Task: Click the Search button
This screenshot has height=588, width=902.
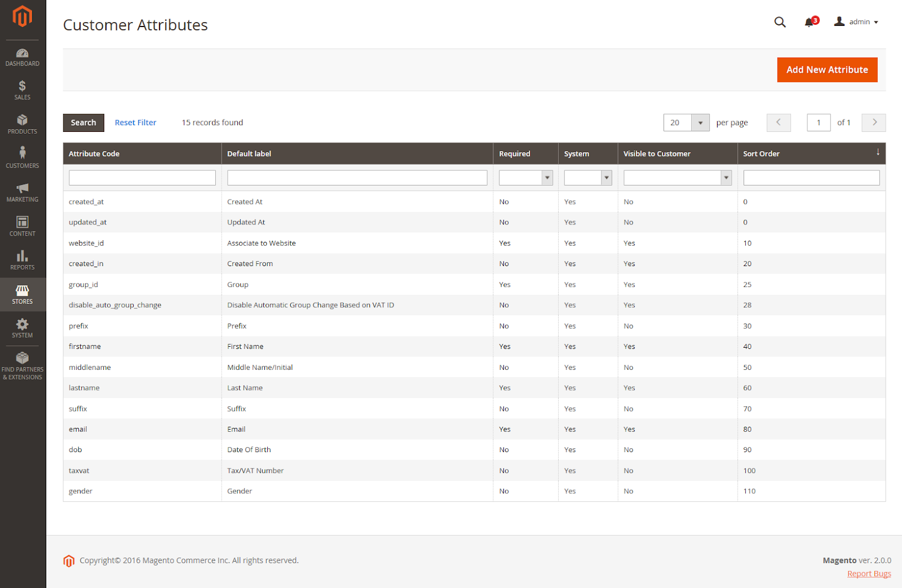Action: point(83,122)
